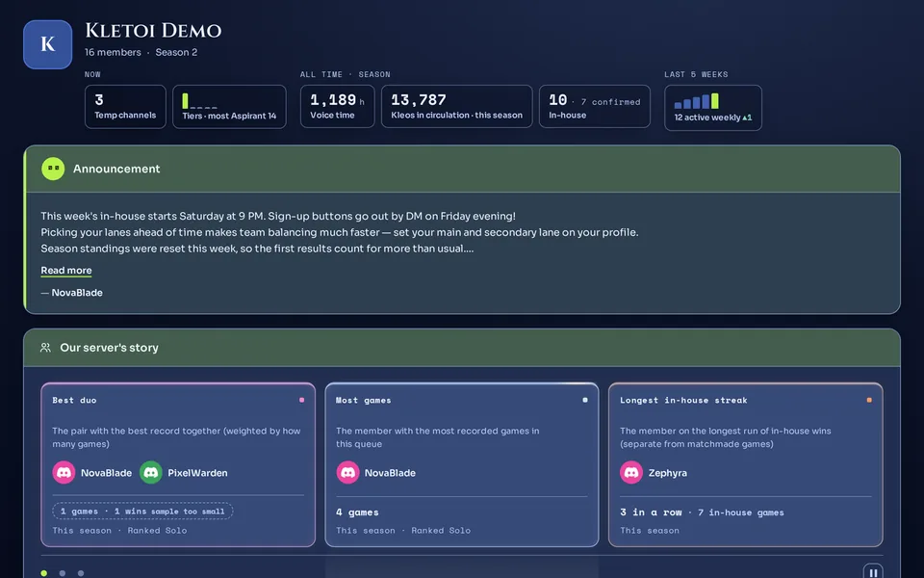
Task: Click the 16 members count text
Action: click(x=114, y=52)
